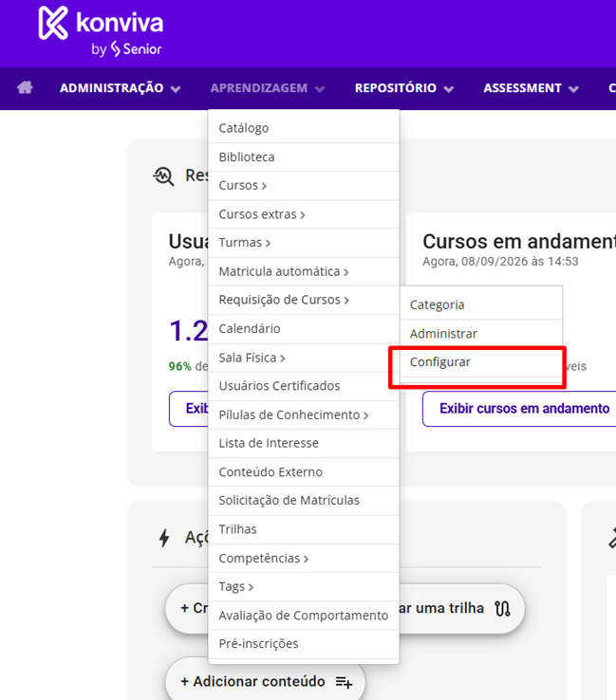Click the trail route icon on trilha button
This screenshot has width=616, height=700.
pyautogui.click(x=502, y=609)
